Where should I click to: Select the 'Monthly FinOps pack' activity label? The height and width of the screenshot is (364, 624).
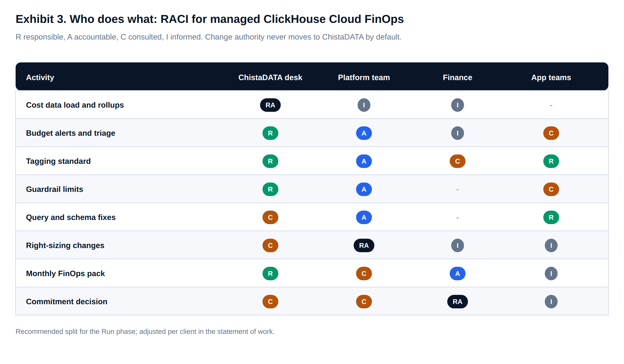pos(65,274)
